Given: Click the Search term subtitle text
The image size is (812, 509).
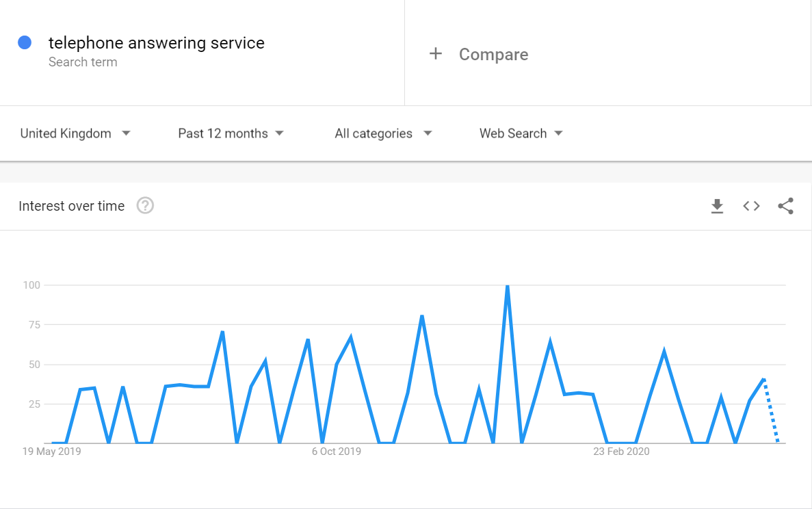Looking at the screenshot, I should point(83,62).
